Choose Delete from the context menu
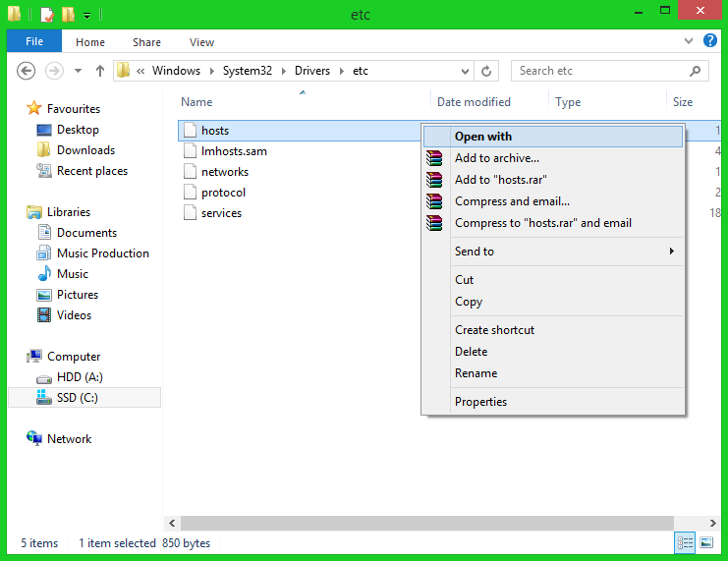728x561 pixels. [553, 352]
